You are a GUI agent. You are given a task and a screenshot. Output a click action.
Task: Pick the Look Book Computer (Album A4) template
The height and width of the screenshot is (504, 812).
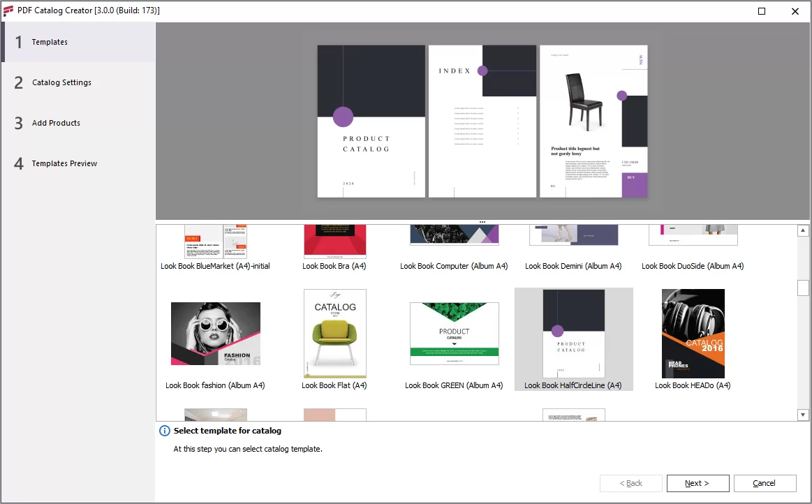pyautogui.click(x=454, y=241)
